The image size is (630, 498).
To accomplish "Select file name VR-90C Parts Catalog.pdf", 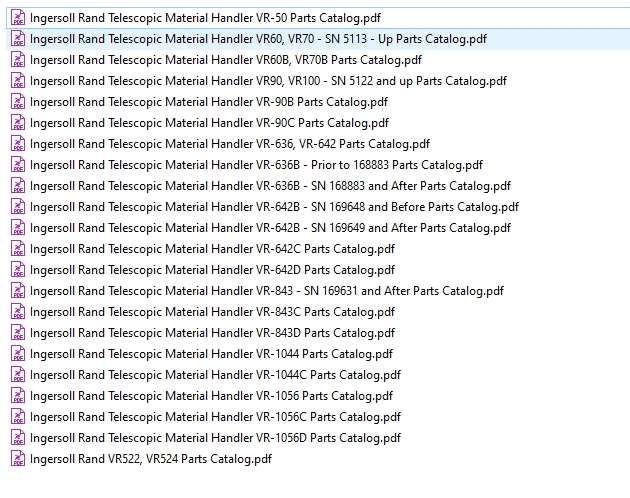I will [x=209, y=123].
